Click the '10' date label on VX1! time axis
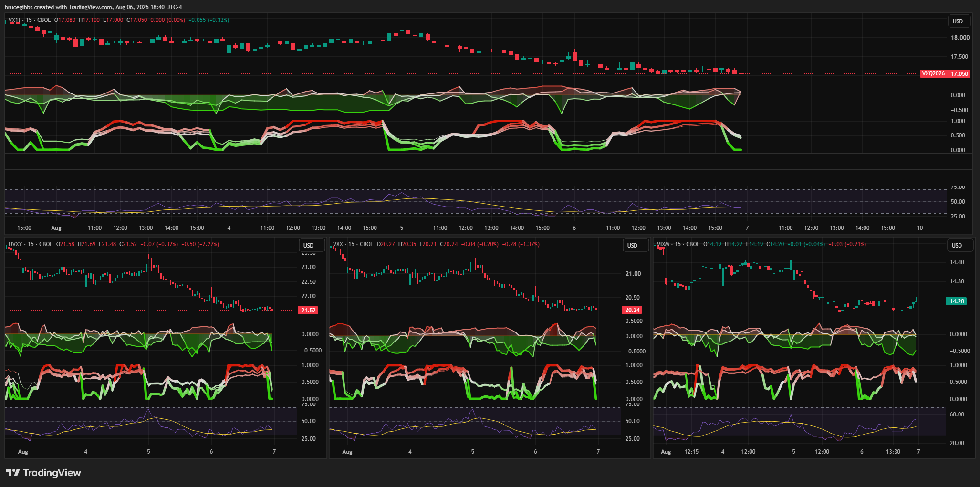This screenshot has height=487, width=980. tap(920, 228)
